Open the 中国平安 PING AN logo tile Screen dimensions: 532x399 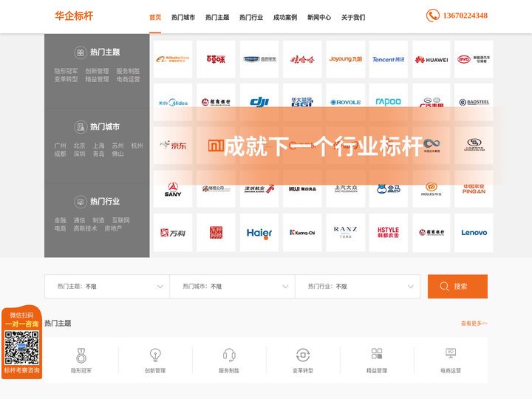click(474, 189)
